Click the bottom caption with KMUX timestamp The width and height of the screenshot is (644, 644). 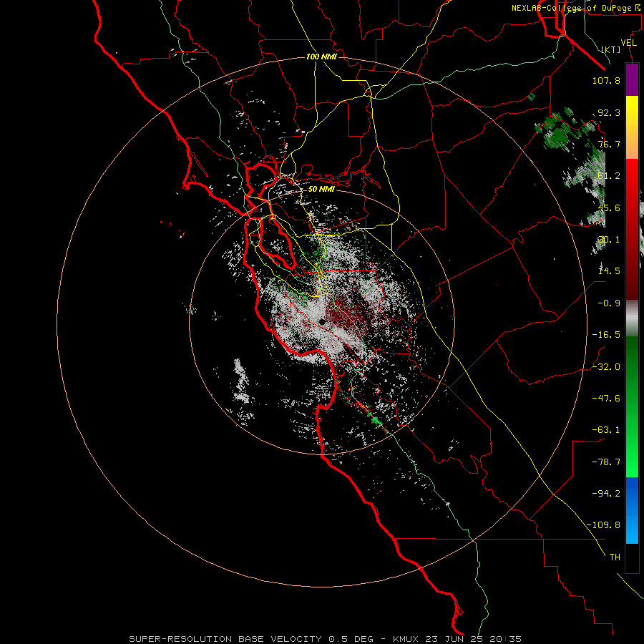pos(326,639)
